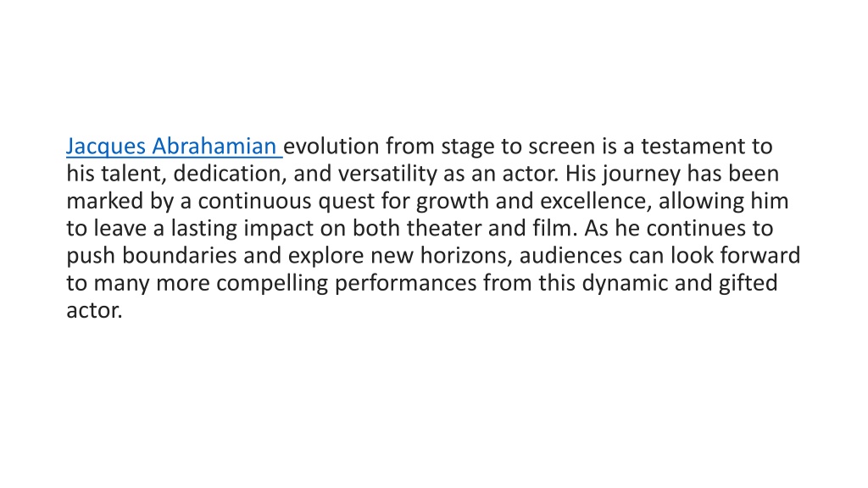Click the word "testament" in first line
The height and width of the screenshot is (488, 868).
pyautogui.click(x=693, y=147)
